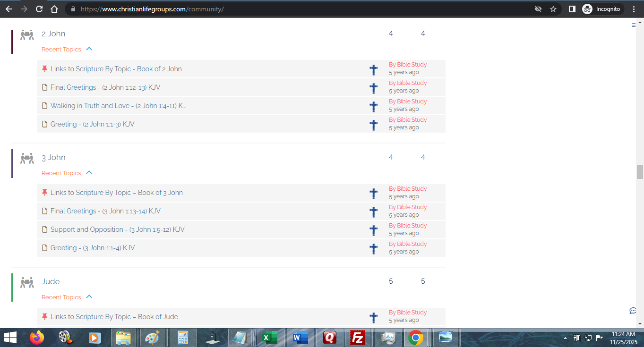Click cross avatar beside Support and Opposition topic

373,230
